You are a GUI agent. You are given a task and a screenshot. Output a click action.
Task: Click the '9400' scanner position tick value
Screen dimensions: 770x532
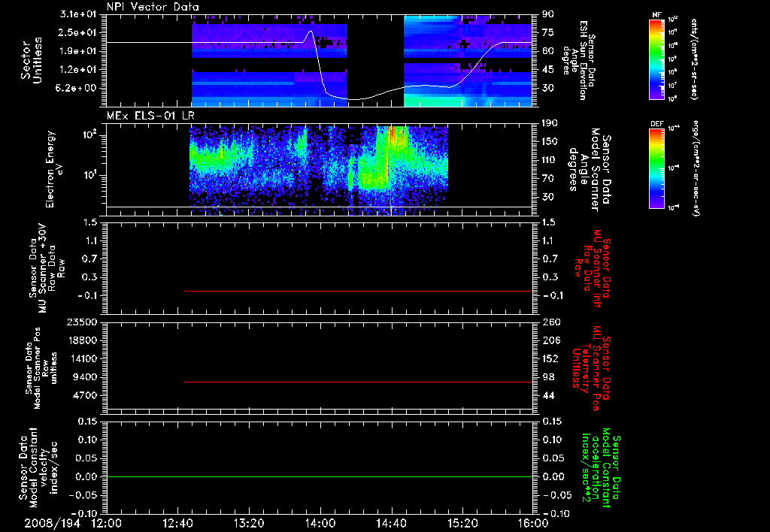pos(85,377)
